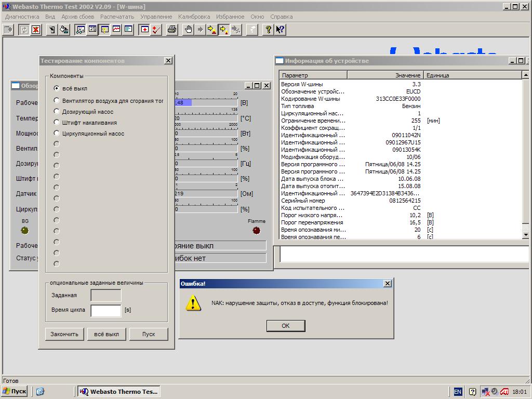Click the paint bucket toolbar icon
Image resolution: width=532 pixels, height=399 pixels.
[64, 30]
